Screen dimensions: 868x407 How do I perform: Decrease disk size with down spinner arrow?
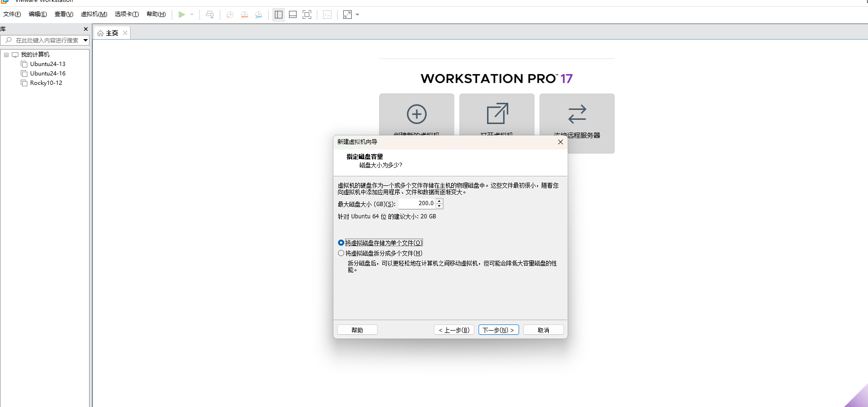[x=439, y=206]
